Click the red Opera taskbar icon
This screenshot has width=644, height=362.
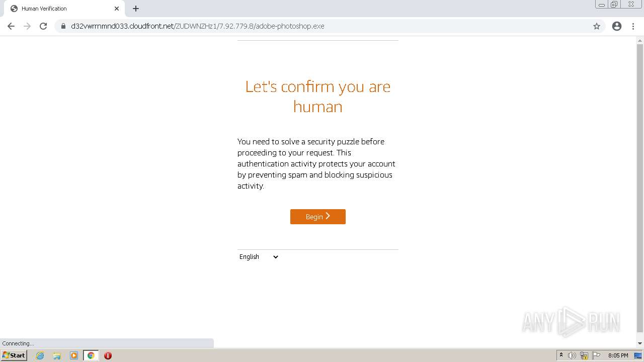tap(108, 355)
